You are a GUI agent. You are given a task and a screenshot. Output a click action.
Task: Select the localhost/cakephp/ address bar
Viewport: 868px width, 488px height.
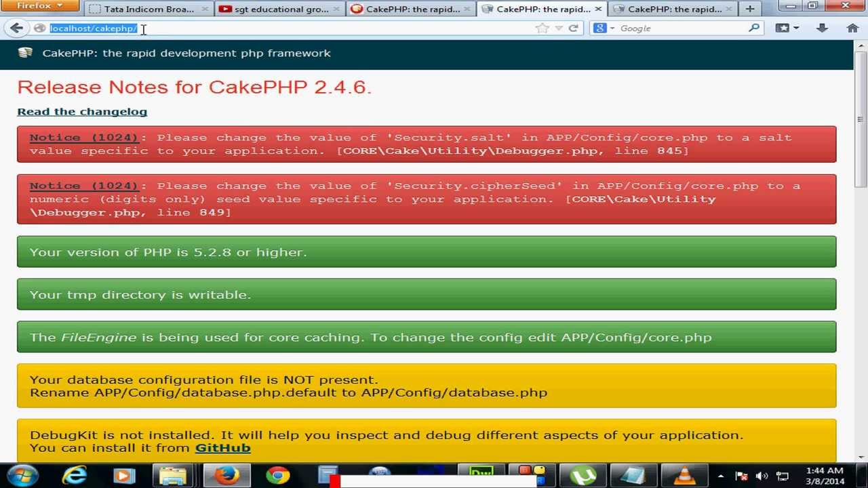click(x=292, y=28)
